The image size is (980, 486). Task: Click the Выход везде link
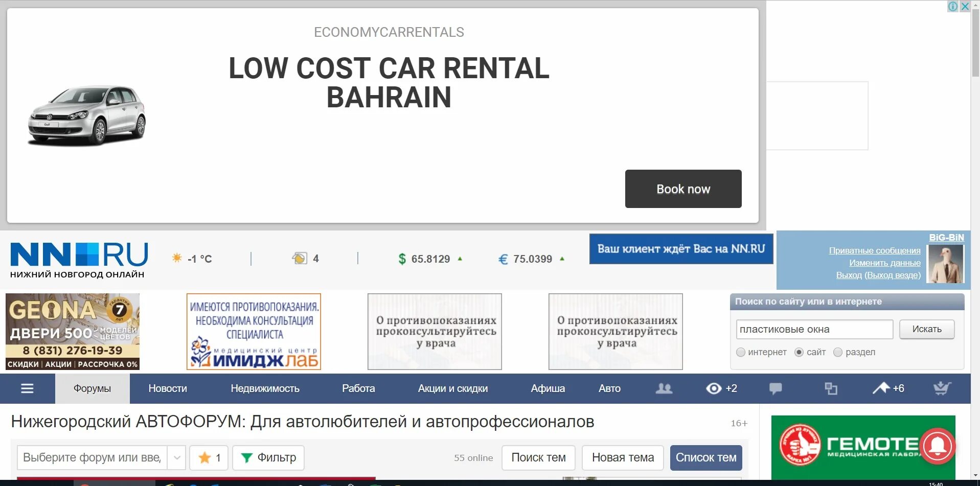(893, 275)
